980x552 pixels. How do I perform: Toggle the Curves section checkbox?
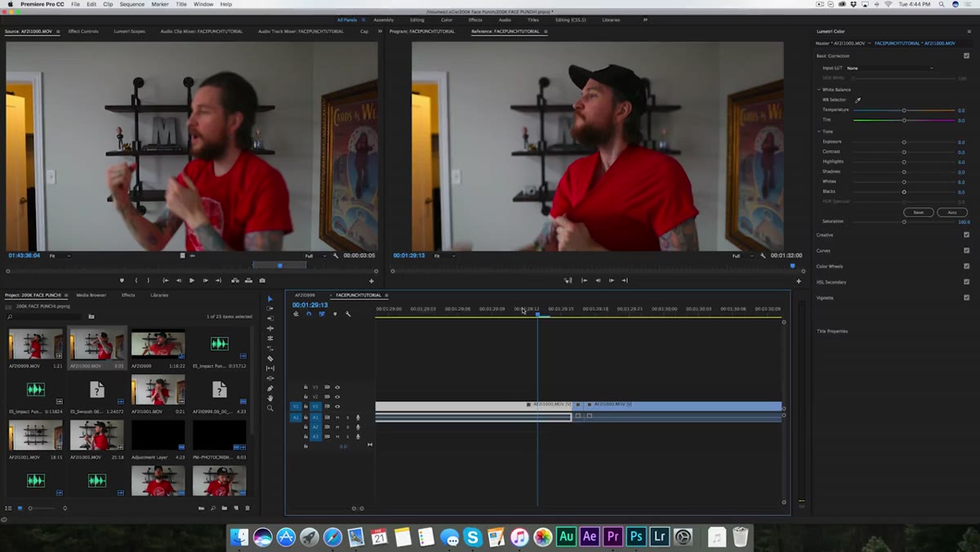(966, 251)
